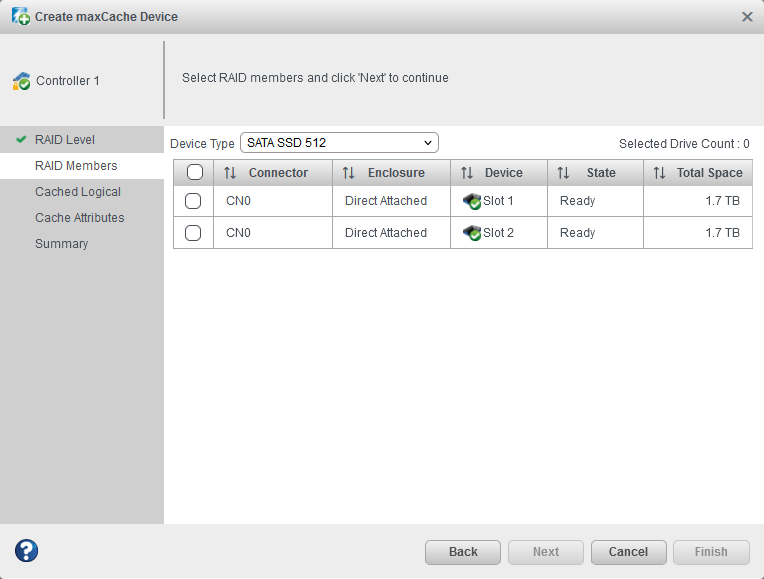
Task: Select the Slot 1 drive checkbox
Action: point(194,201)
